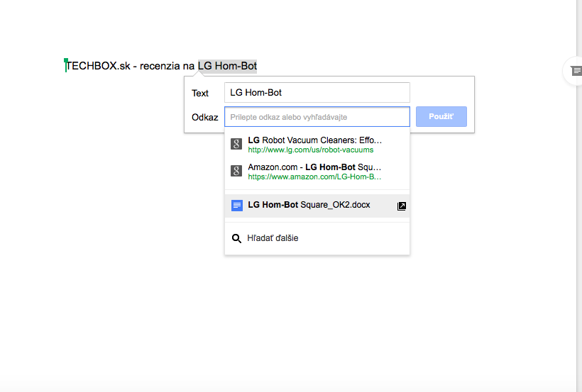Click the Použiť button

441,116
